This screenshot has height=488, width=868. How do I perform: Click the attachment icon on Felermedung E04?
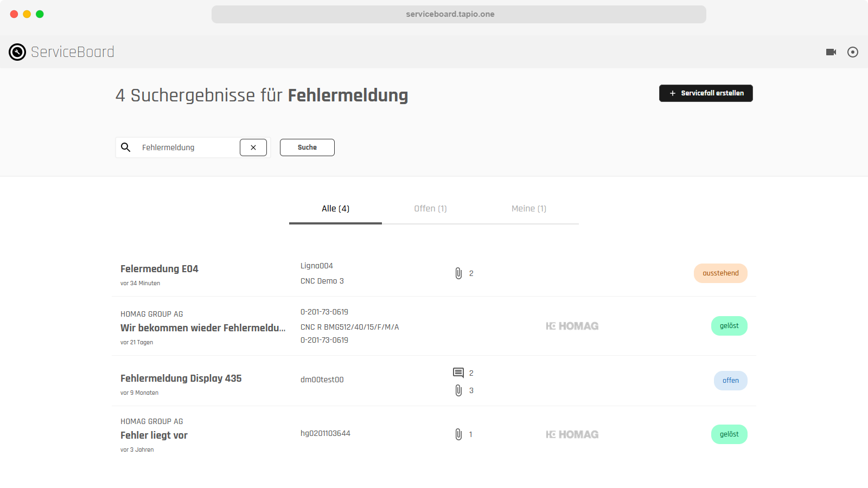click(x=458, y=273)
